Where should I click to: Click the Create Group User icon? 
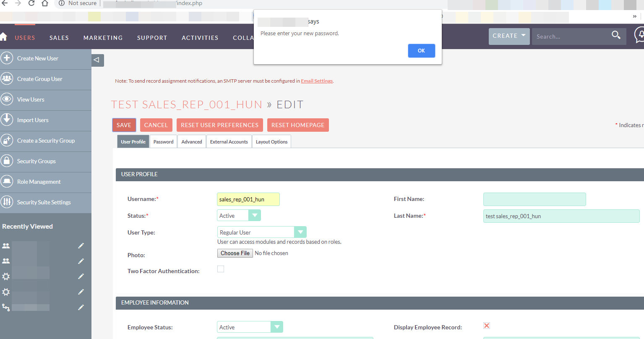7,79
